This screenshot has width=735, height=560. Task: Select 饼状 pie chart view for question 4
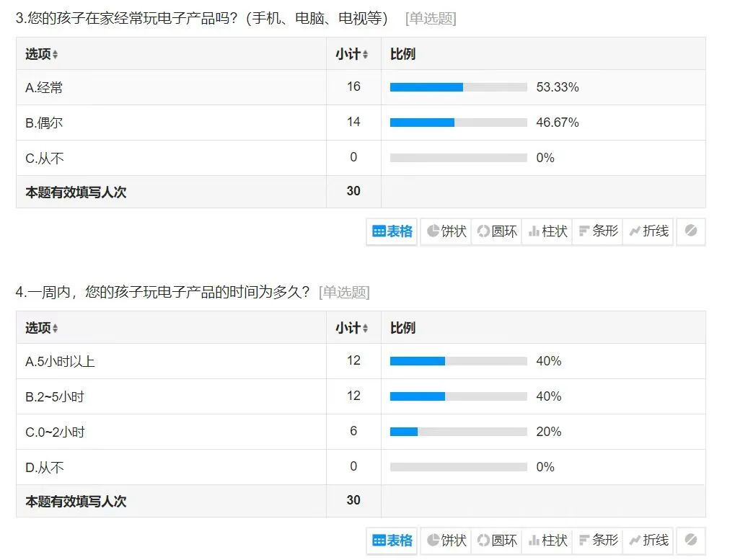coord(446,541)
